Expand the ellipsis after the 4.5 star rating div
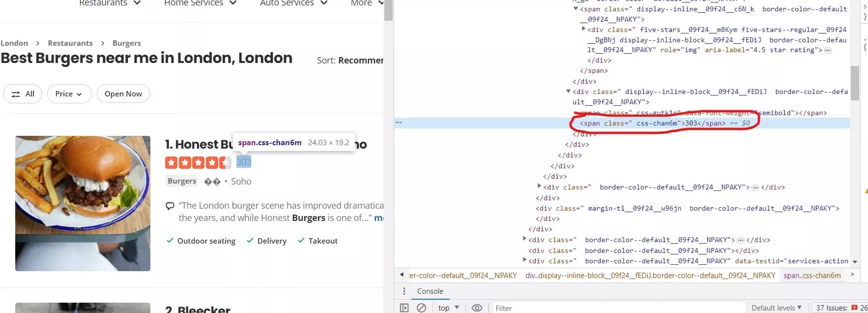This screenshot has width=868, height=313. pyautogui.click(x=828, y=50)
